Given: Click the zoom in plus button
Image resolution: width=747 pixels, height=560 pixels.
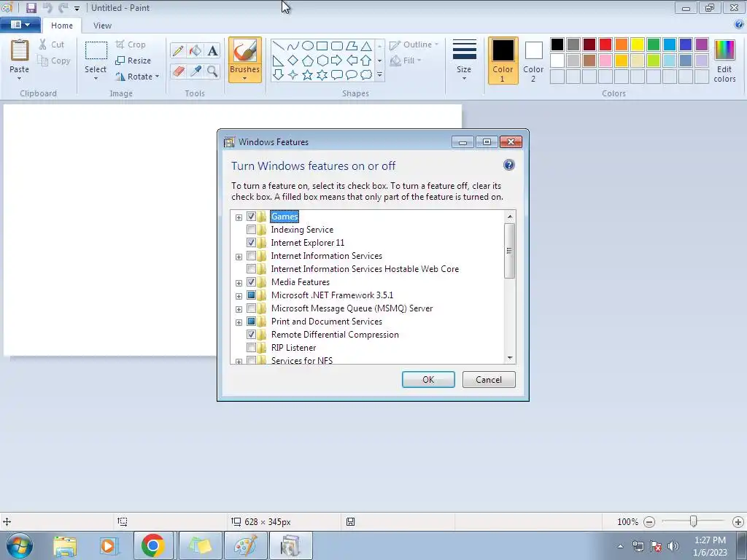Looking at the screenshot, I should click(738, 522).
